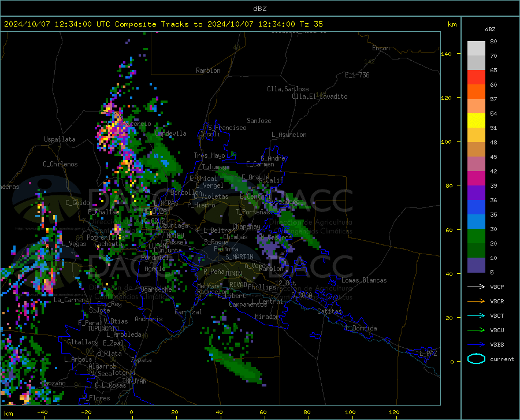Viewport: 520px width, 420px height.
Task: Click the L_Dormida map label
Action: click(x=361, y=328)
